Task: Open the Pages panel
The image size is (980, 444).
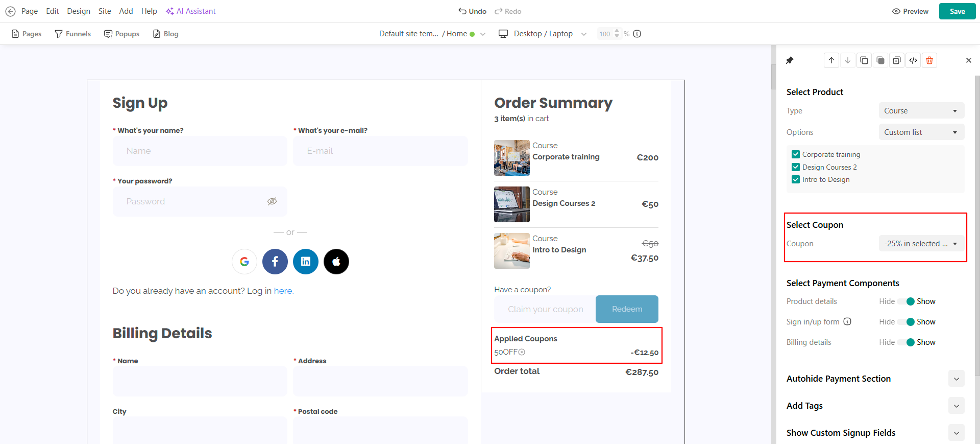Action: [x=27, y=34]
